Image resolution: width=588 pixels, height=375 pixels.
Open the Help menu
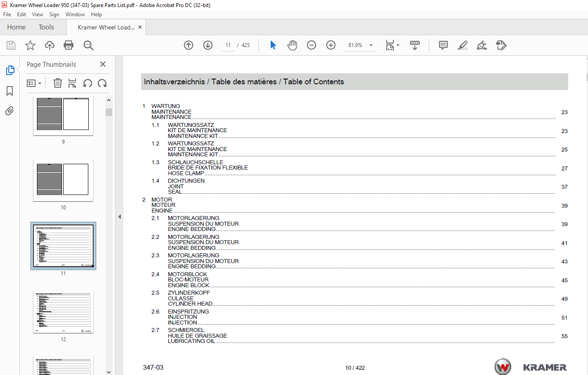coord(96,14)
